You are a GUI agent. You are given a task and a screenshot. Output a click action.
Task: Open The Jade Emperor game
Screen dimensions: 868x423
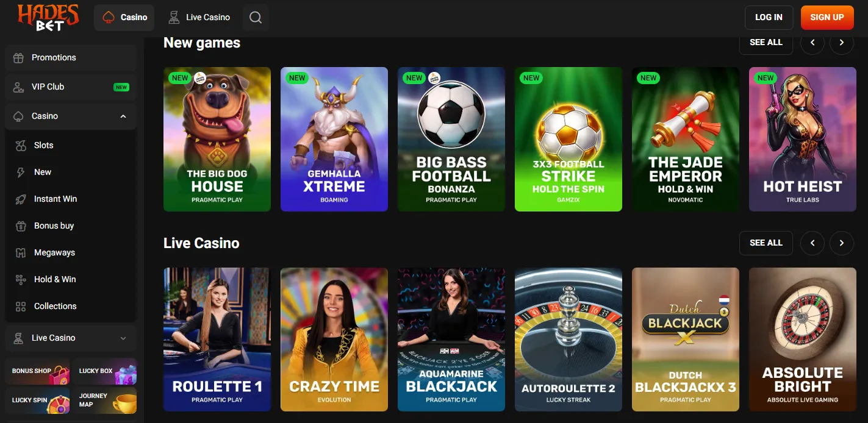(x=686, y=139)
